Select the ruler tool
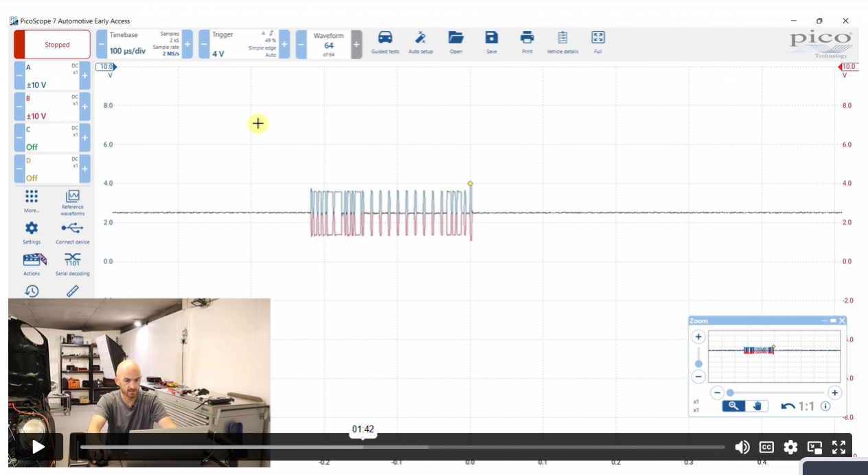 point(72,291)
